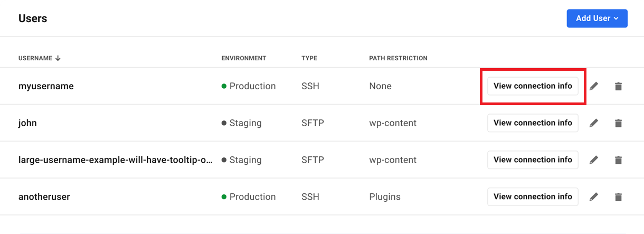
Task: View connection info for anotheruser
Action: [533, 196]
